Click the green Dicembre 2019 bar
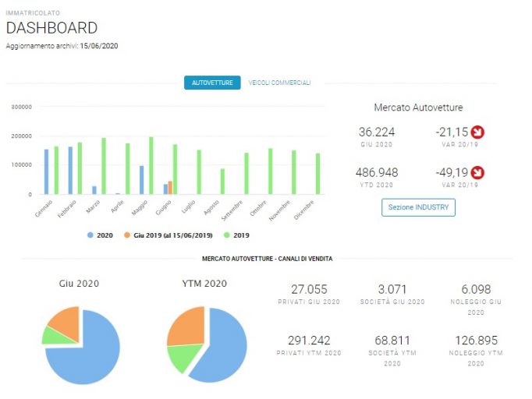The image size is (532, 399). [x=318, y=174]
